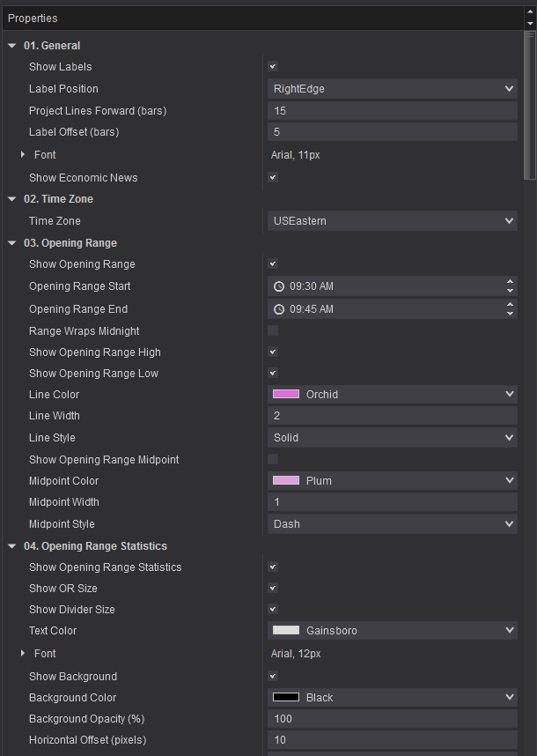
Task: Click the Properties header title
Action: (x=33, y=19)
